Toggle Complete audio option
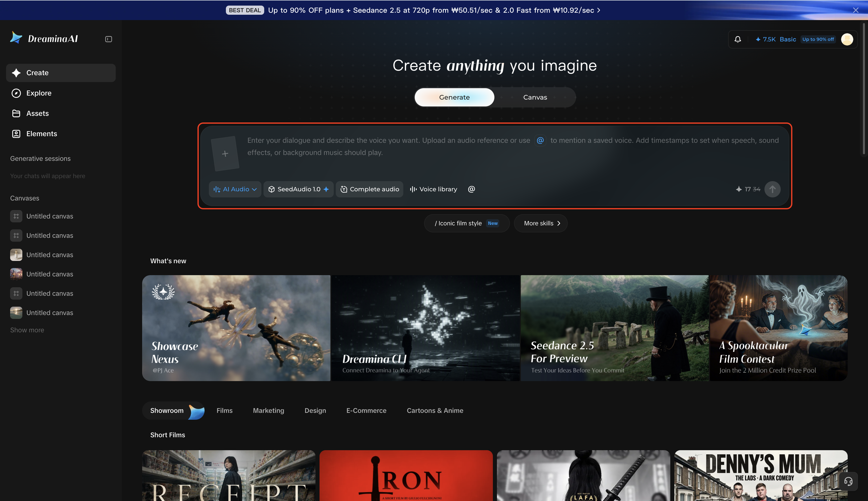The image size is (868, 501). [370, 189]
